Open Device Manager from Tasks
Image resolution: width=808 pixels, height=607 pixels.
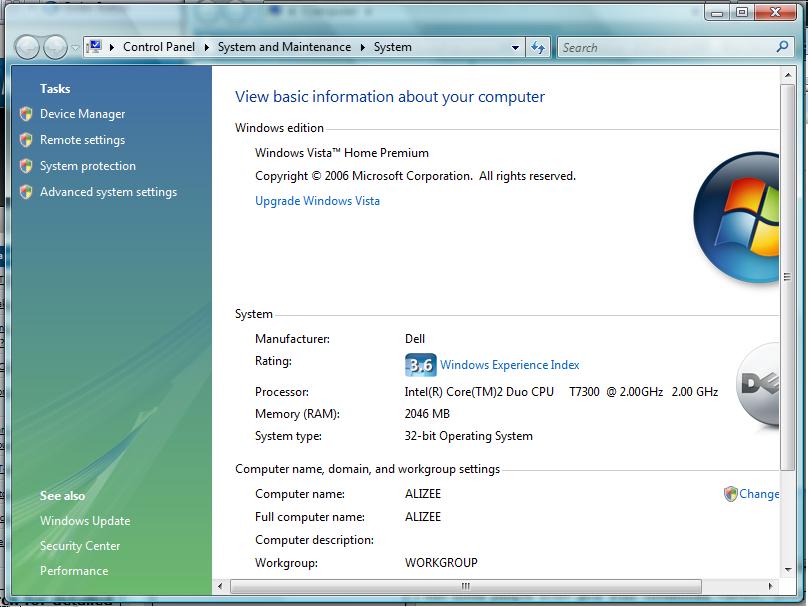[82, 114]
